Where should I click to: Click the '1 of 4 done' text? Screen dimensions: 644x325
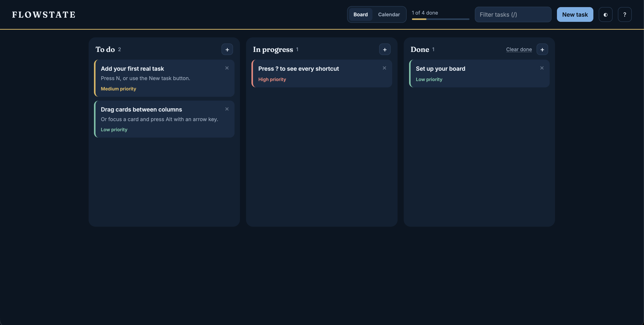pos(425,13)
